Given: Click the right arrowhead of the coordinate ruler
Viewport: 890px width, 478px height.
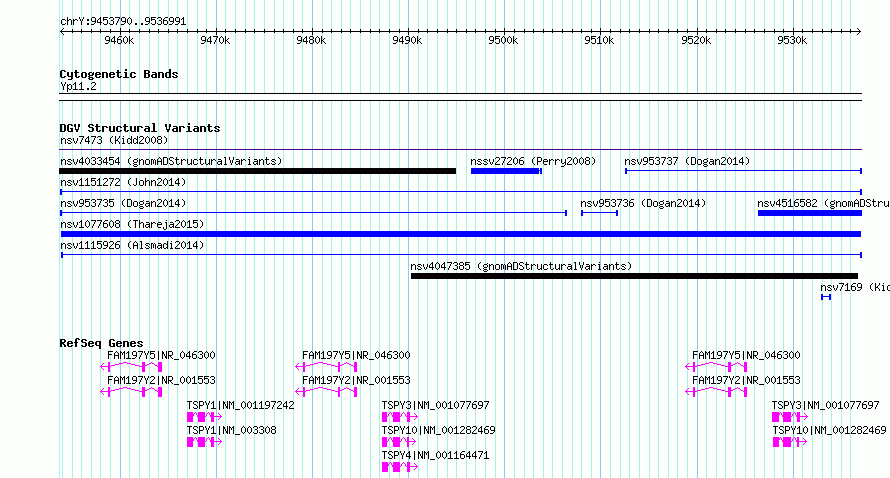Looking at the screenshot, I should coord(859,31).
